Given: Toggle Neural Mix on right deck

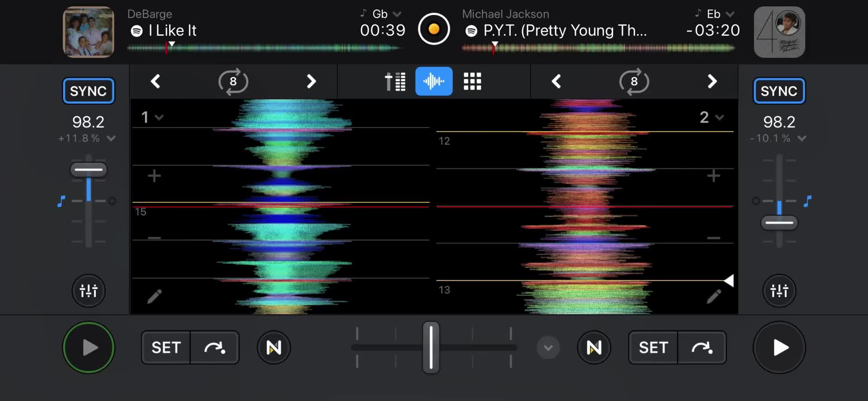Looking at the screenshot, I should (594, 348).
